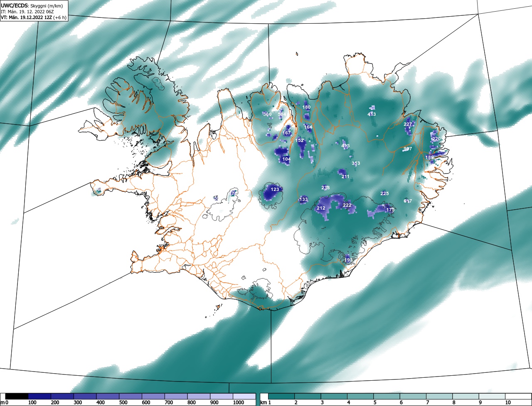Select the '175' visibility value
The height and width of the screenshot is (406, 532).
(x=390, y=210)
